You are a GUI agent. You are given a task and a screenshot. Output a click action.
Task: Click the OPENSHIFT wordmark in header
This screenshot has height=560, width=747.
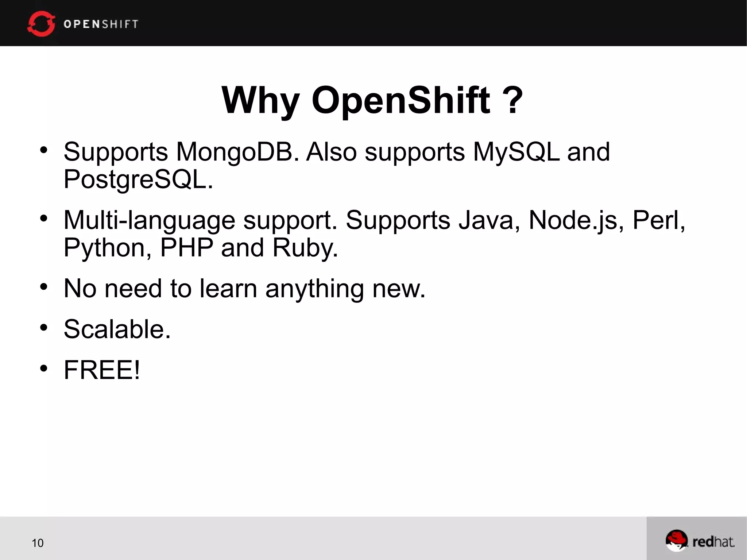tap(101, 24)
